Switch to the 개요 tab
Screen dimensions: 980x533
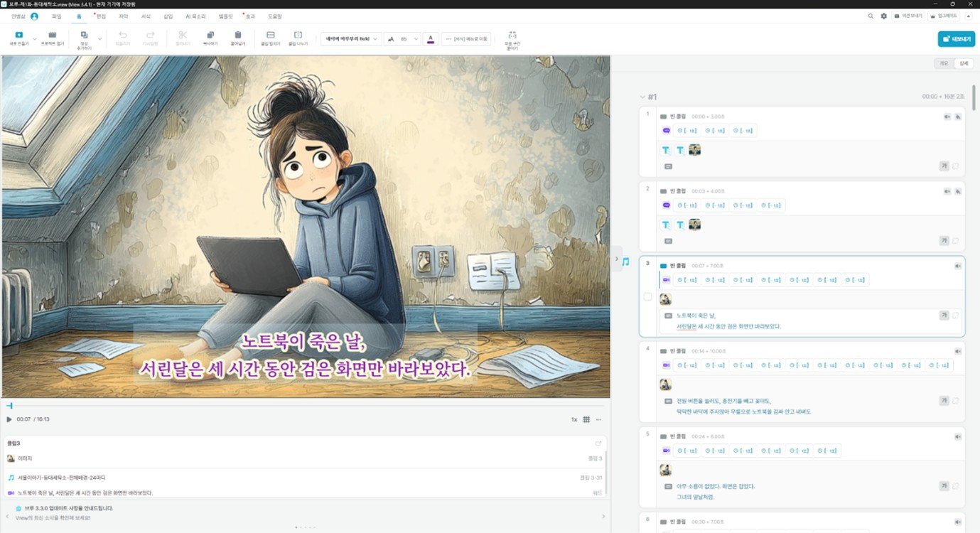click(x=944, y=63)
